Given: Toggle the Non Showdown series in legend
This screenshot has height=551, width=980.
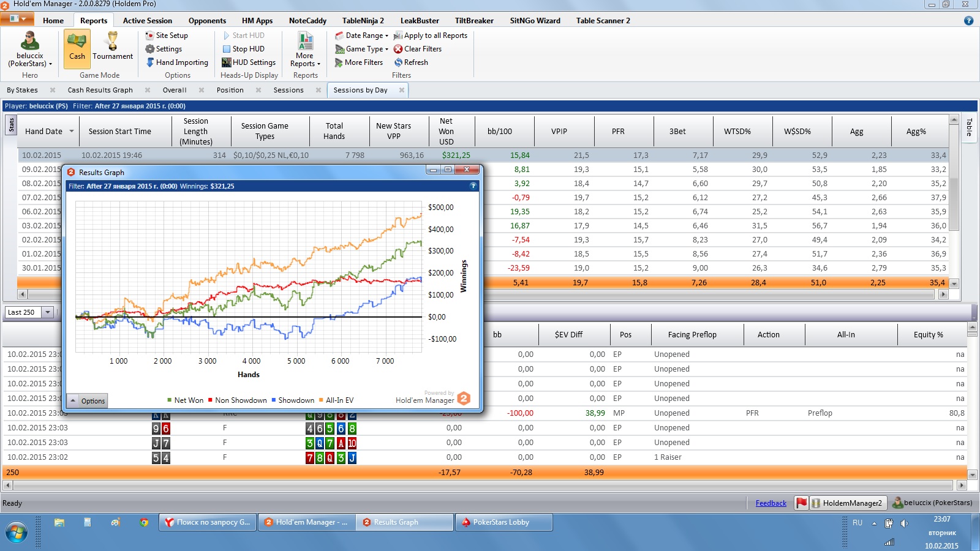Looking at the screenshot, I should point(238,400).
